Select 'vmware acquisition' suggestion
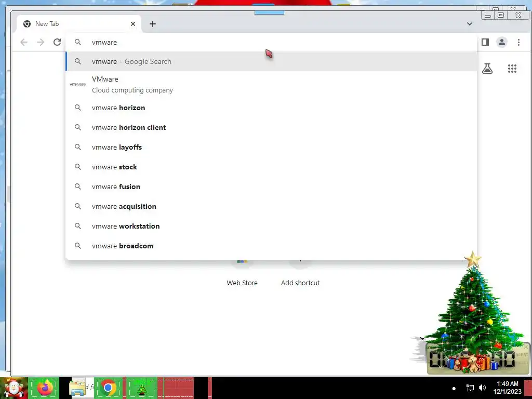 pos(271,206)
